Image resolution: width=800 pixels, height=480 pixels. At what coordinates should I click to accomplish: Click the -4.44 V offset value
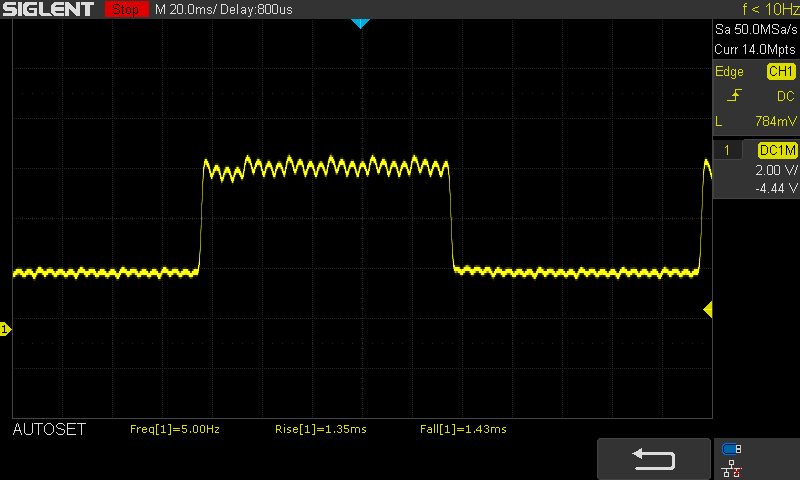(776, 188)
